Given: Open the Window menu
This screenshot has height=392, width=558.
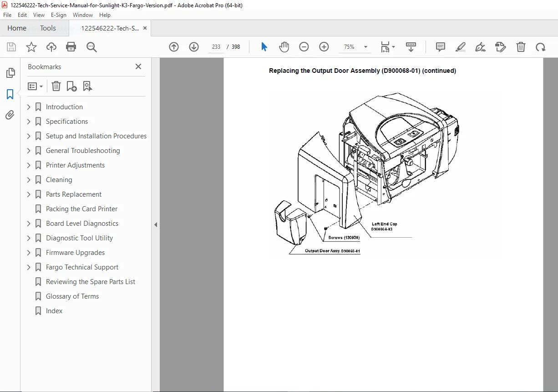Looking at the screenshot, I should pyautogui.click(x=83, y=15).
